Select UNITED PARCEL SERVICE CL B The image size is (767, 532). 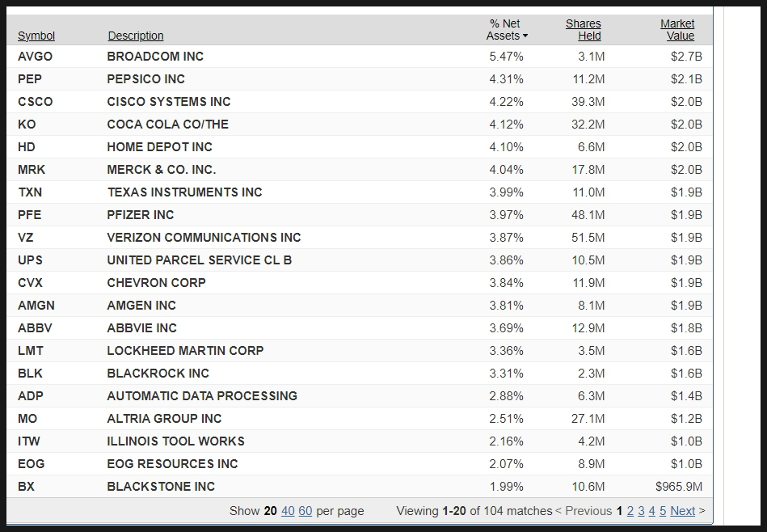200,260
